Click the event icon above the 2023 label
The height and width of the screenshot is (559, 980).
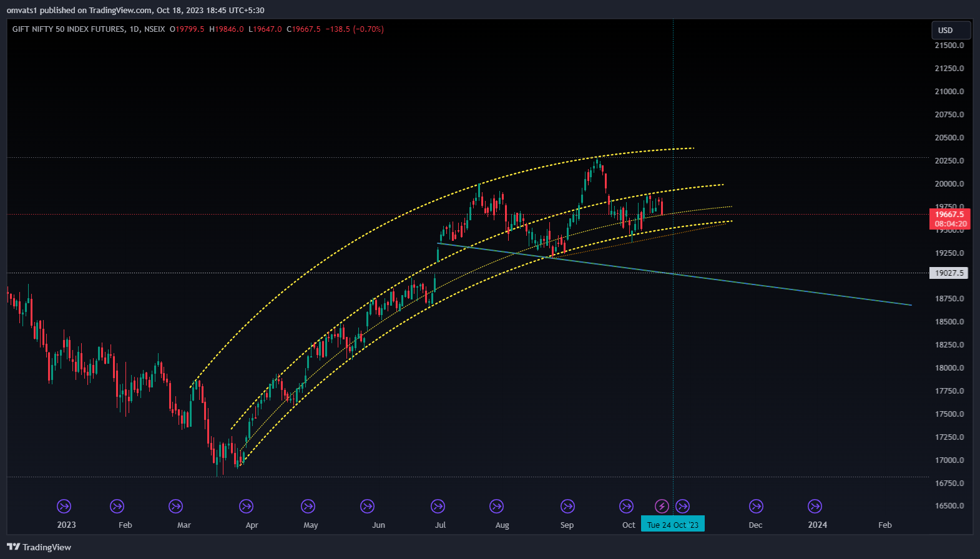tap(64, 506)
